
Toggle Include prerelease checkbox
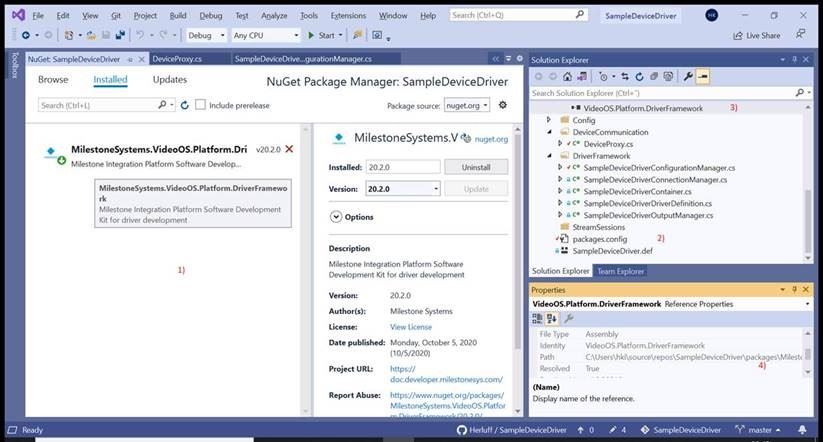pyautogui.click(x=201, y=105)
